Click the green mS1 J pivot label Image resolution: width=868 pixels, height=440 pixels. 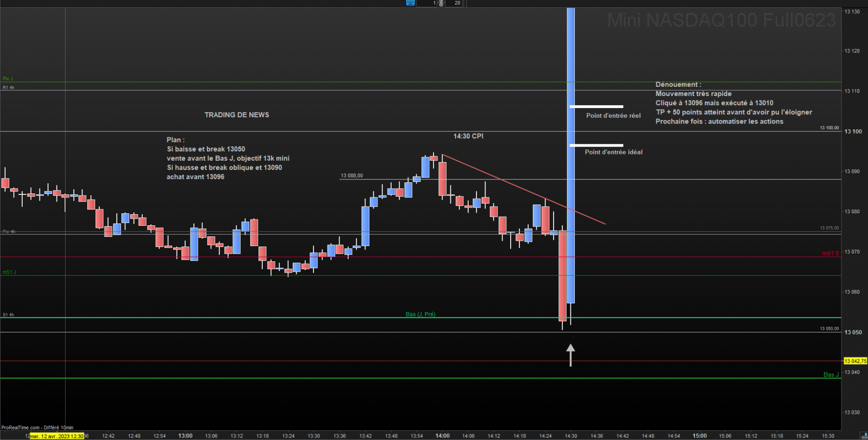tap(9, 272)
